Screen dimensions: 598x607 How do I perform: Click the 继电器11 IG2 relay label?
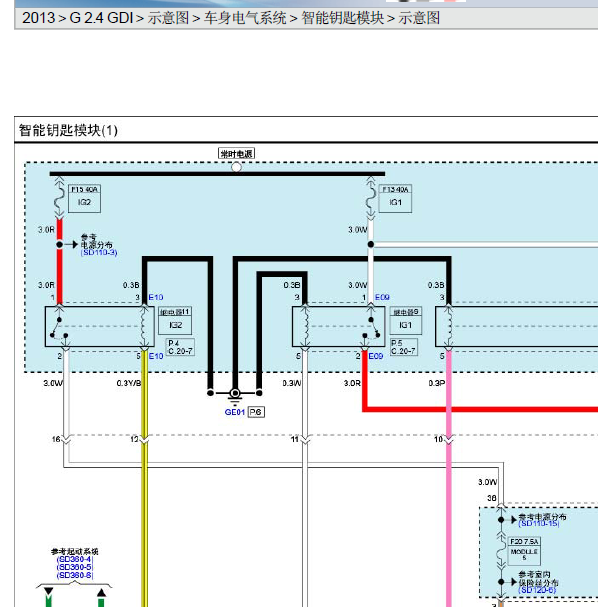pyautogui.click(x=175, y=321)
